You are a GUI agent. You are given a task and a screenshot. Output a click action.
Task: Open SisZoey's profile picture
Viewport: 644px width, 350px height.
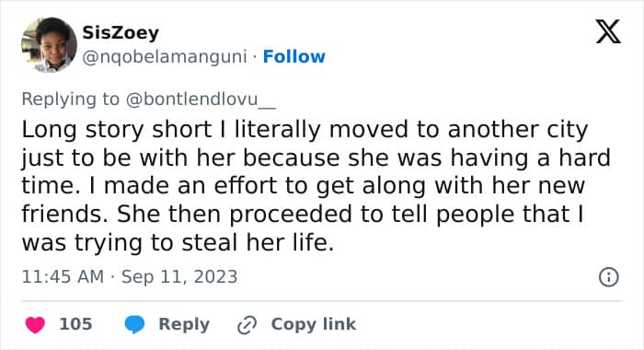pos(49,44)
